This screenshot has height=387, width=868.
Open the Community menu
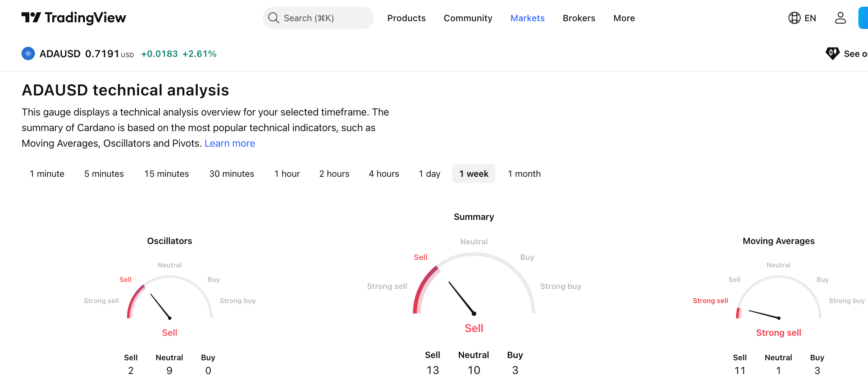(468, 18)
